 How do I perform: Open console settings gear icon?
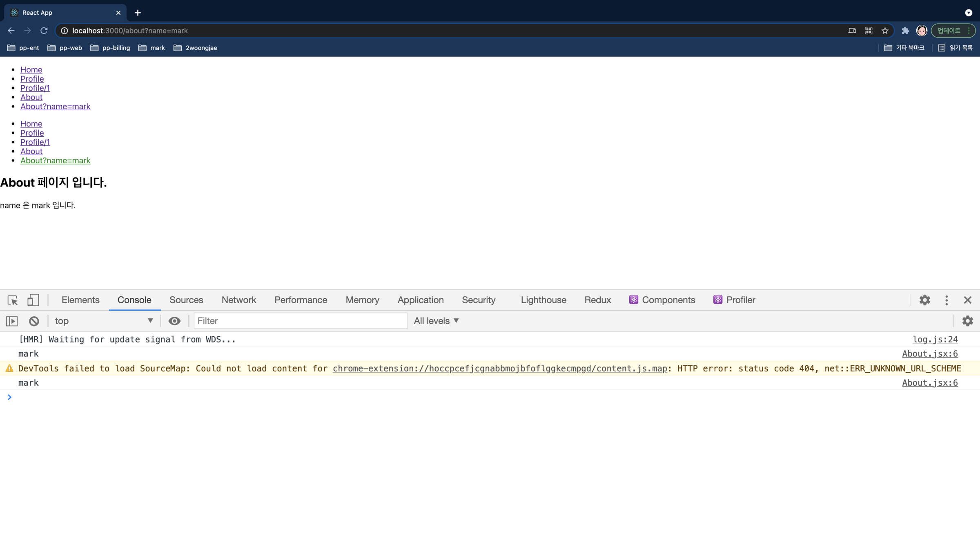pos(967,321)
